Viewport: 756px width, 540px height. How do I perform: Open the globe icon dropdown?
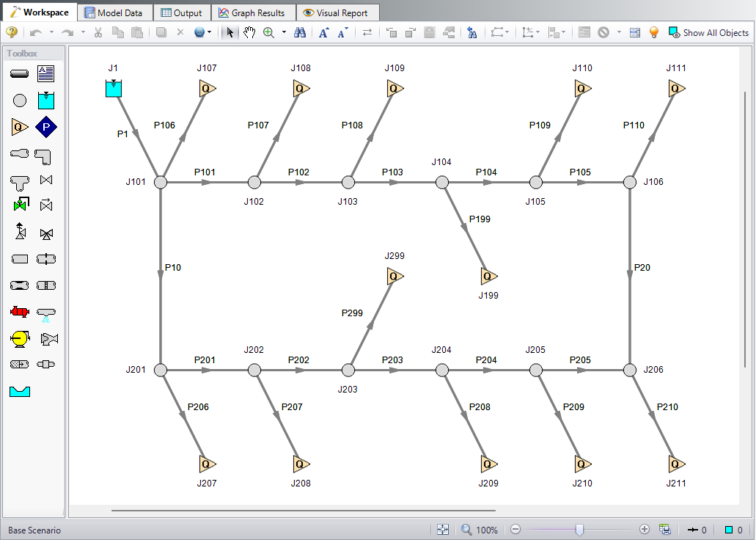pyautogui.click(x=210, y=32)
